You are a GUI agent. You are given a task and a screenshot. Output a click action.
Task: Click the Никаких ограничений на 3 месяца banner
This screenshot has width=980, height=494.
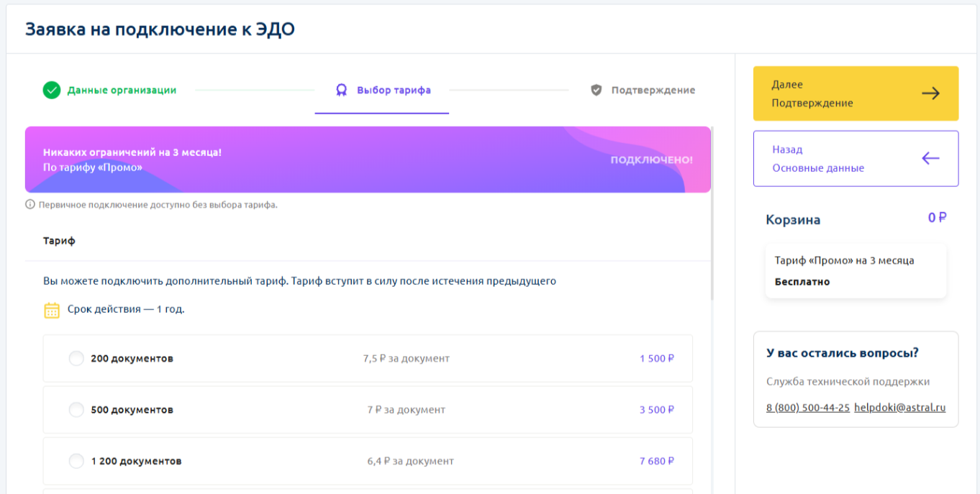[368, 160]
